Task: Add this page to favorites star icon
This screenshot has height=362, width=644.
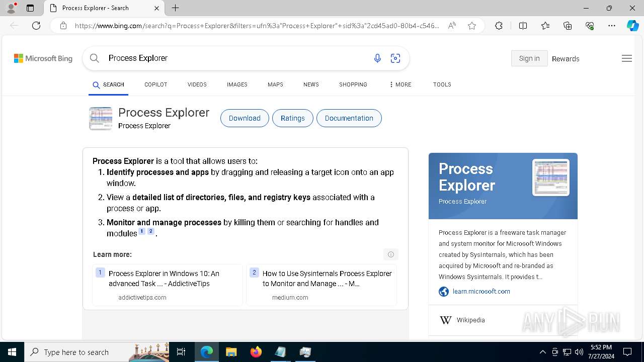Action: 472,26
